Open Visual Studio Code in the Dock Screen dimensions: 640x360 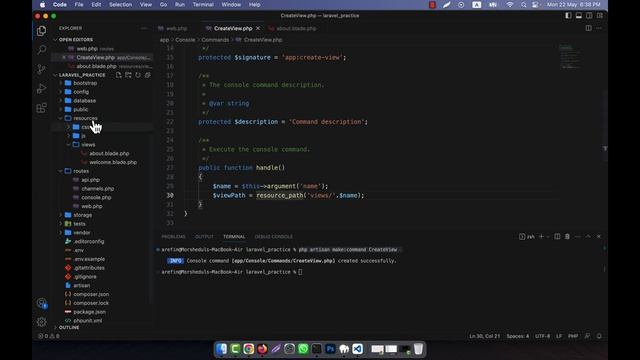358,349
